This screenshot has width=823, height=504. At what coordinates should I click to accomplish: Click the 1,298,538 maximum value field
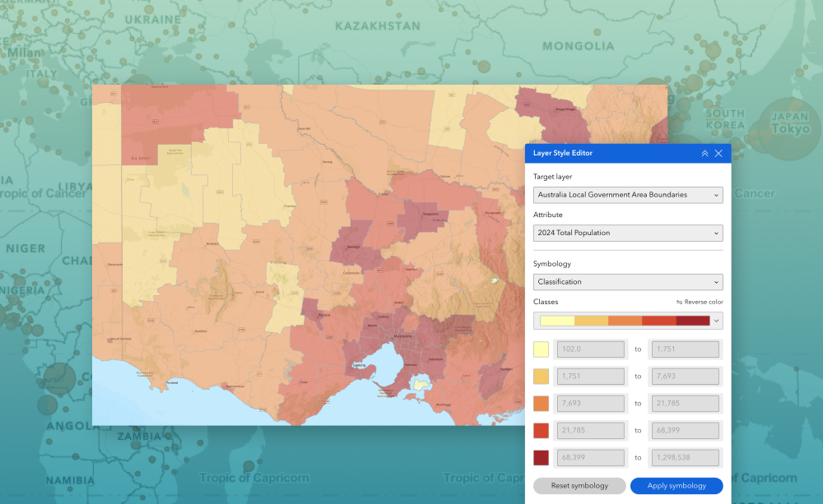685,458
